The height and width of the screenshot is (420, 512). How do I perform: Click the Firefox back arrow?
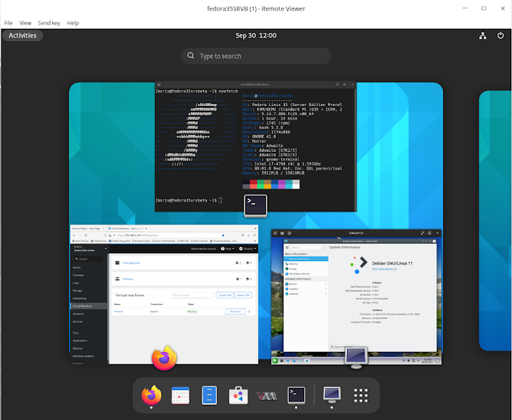click(x=74, y=235)
